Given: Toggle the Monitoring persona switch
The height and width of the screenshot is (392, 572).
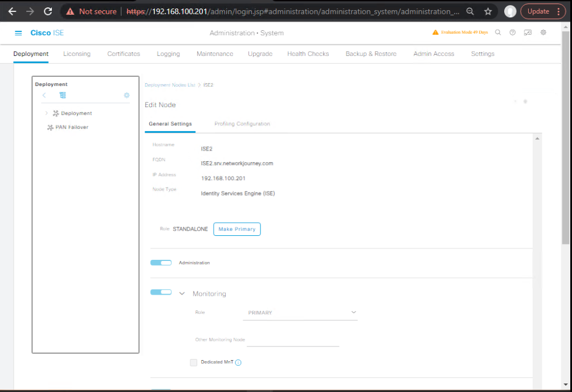Looking at the screenshot, I should tap(161, 292).
